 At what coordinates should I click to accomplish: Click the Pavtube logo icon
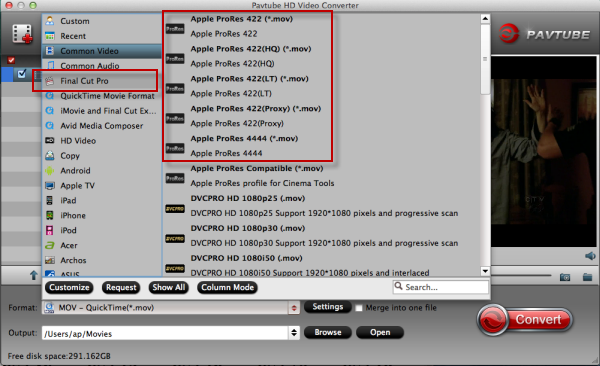click(x=509, y=34)
